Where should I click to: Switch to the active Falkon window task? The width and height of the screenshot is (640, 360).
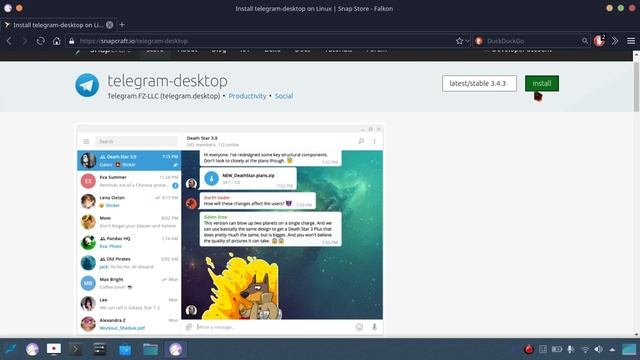[x=176, y=349]
